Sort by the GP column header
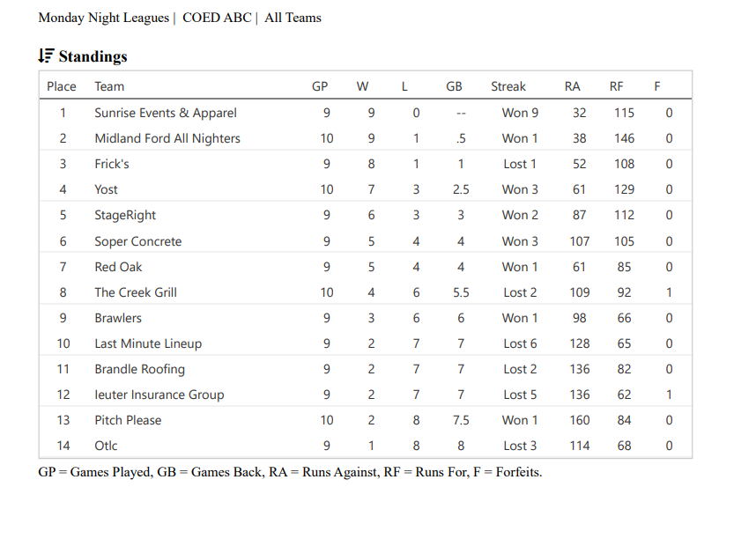Image resolution: width=756 pixels, height=546 pixels. tap(320, 86)
